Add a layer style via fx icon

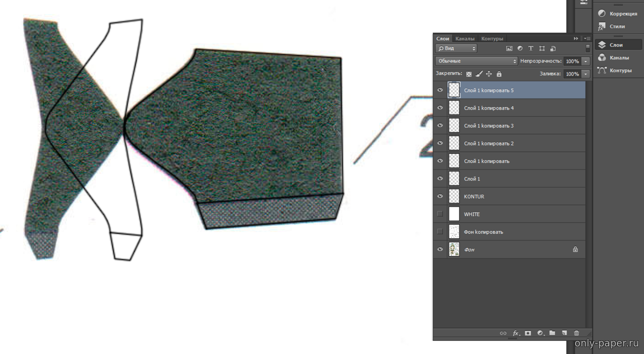515,333
